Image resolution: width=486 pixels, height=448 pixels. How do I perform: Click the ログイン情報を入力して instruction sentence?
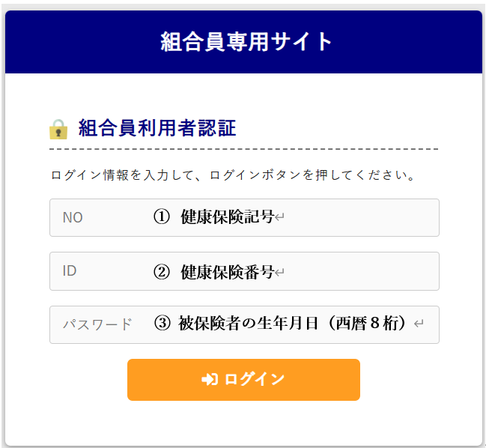pyautogui.click(x=233, y=175)
